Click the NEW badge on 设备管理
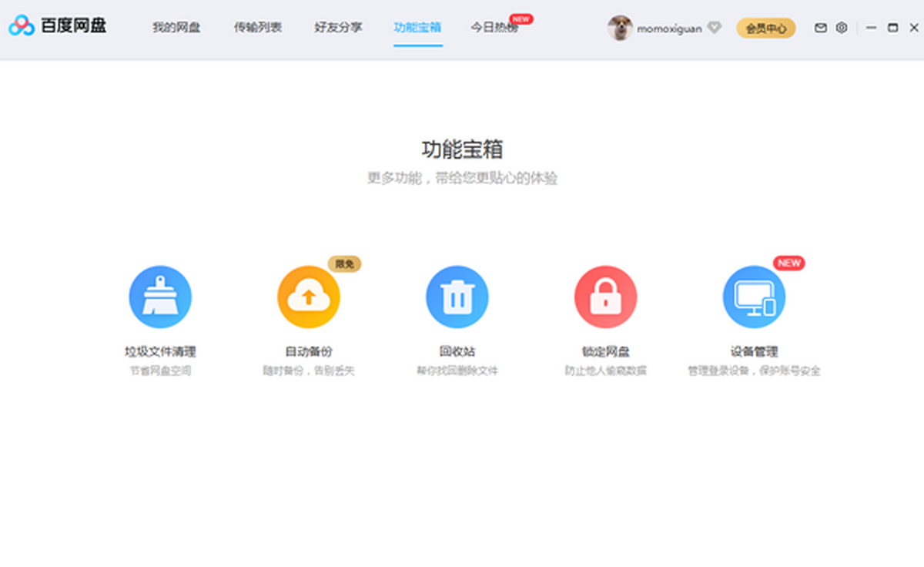The width and height of the screenshot is (924, 567). click(x=788, y=263)
